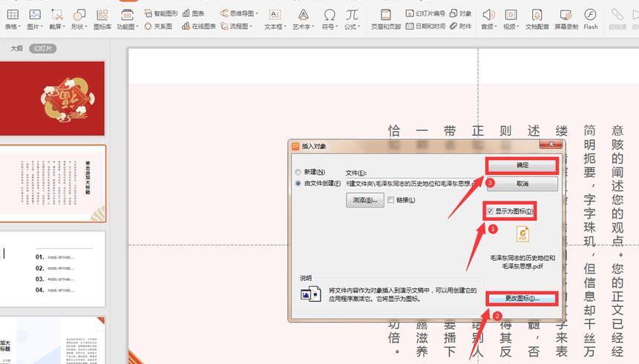Switch to the 幻灯片 slides tab

[x=43, y=48]
